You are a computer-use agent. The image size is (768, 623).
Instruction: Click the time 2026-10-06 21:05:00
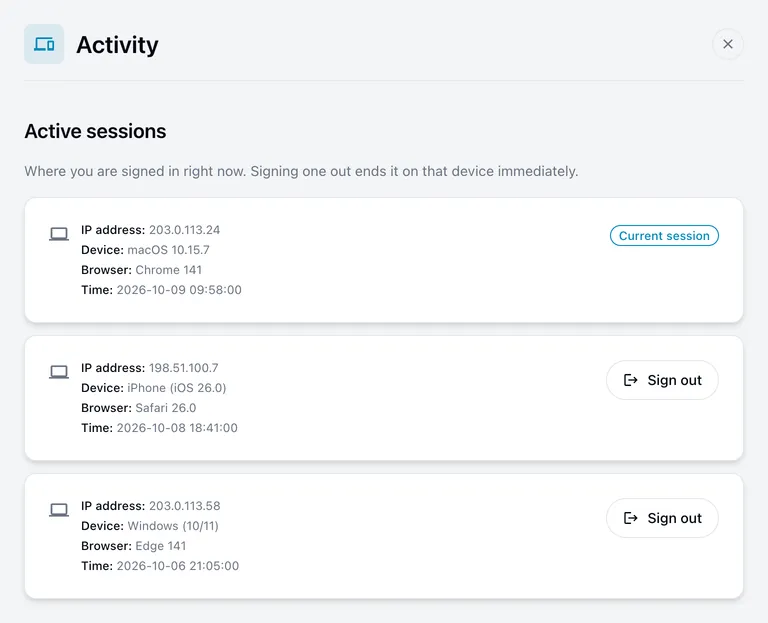click(x=178, y=566)
